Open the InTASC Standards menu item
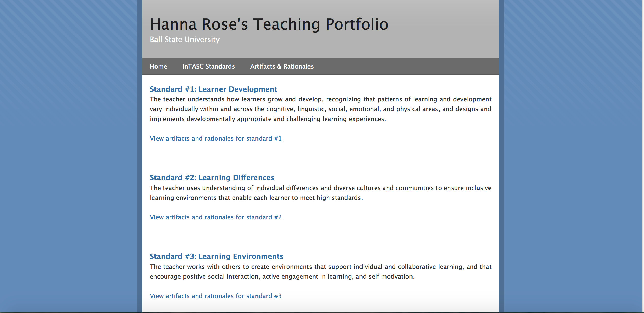This screenshot has width=644, height=313. point(208,66)
